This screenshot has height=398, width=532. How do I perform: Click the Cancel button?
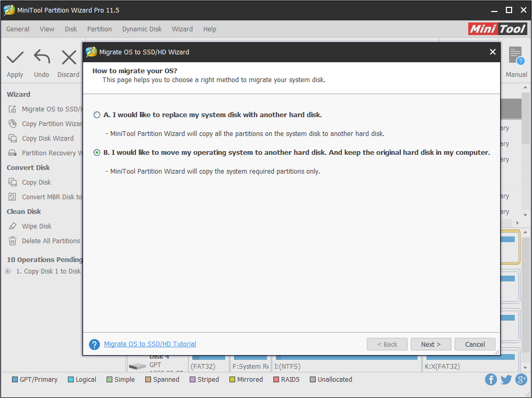tap(475, 344)
